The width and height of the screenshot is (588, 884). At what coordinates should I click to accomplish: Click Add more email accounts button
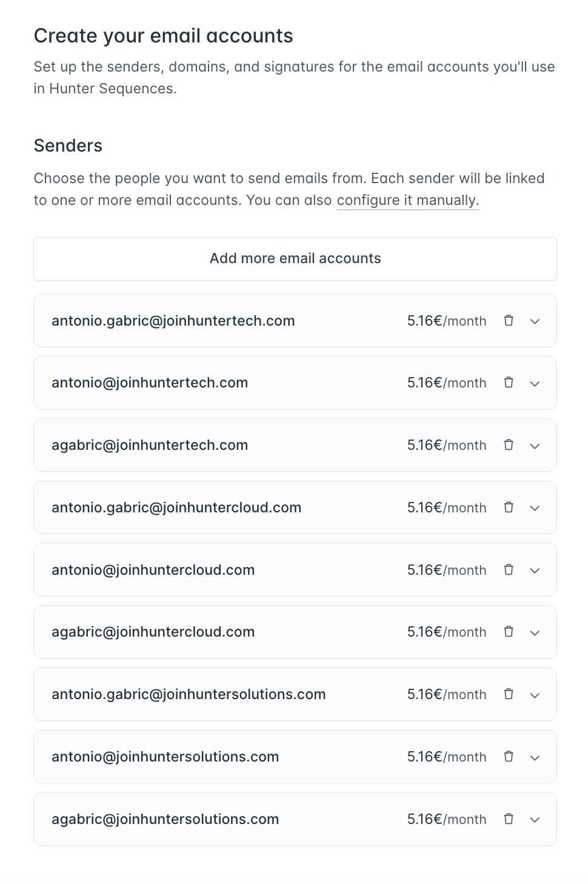point(295,259)
